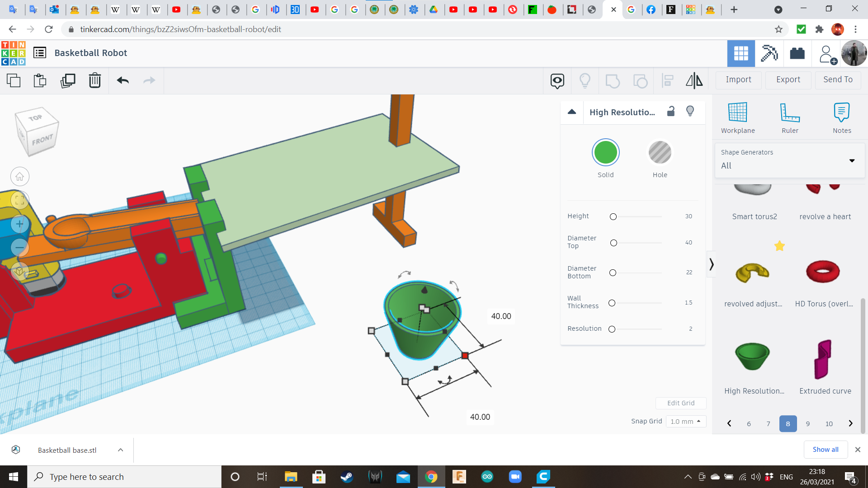868x488 pixels.
Task: Toggle shape visibility lightbulb in inspector
Action: tap(690, 111)
